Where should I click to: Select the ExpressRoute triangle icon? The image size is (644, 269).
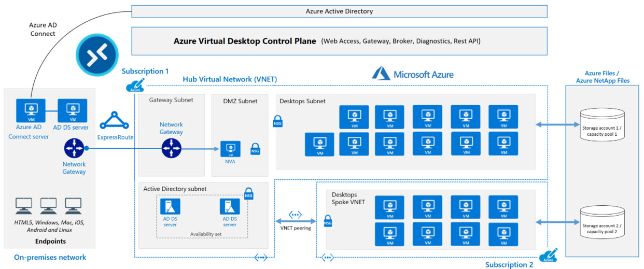[x=115, y=120]
